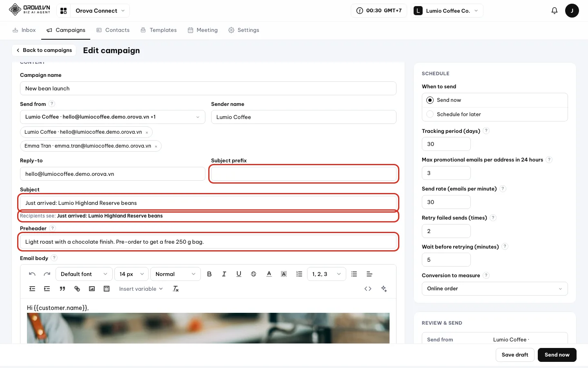Viewport: 588px width, 368px height.
Task: Toggle italic formatting
Action: click(x=224, y=274)
